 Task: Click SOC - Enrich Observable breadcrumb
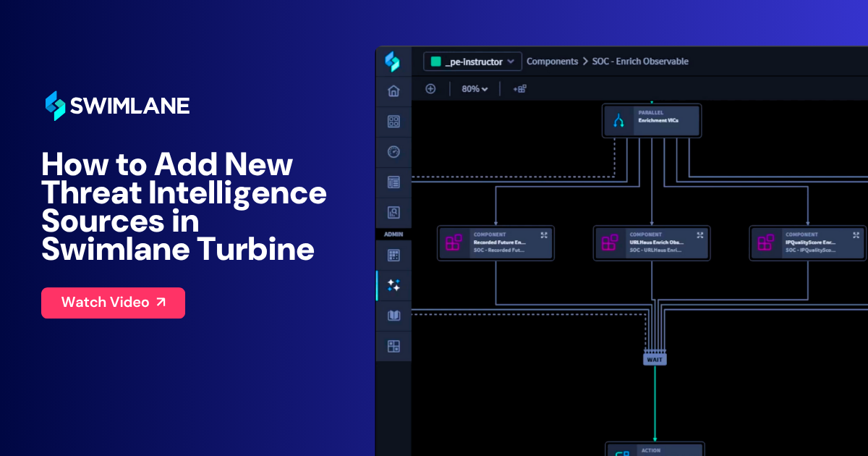click(x=640, y=62)
